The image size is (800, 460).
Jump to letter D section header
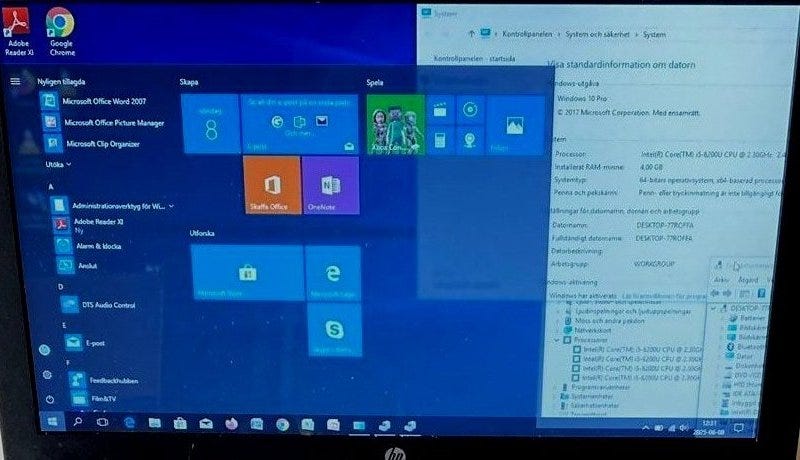60,287
